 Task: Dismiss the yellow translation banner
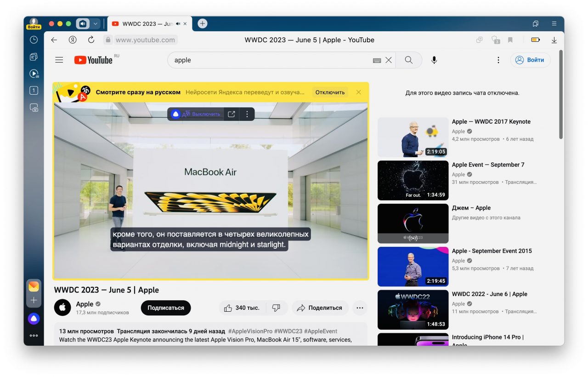(359, 92)
